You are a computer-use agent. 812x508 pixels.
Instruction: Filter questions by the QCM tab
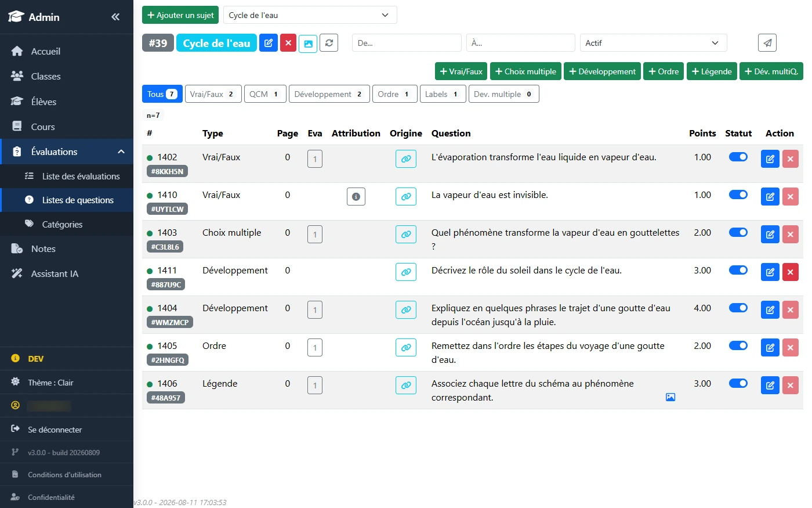(x=265, y=94)
